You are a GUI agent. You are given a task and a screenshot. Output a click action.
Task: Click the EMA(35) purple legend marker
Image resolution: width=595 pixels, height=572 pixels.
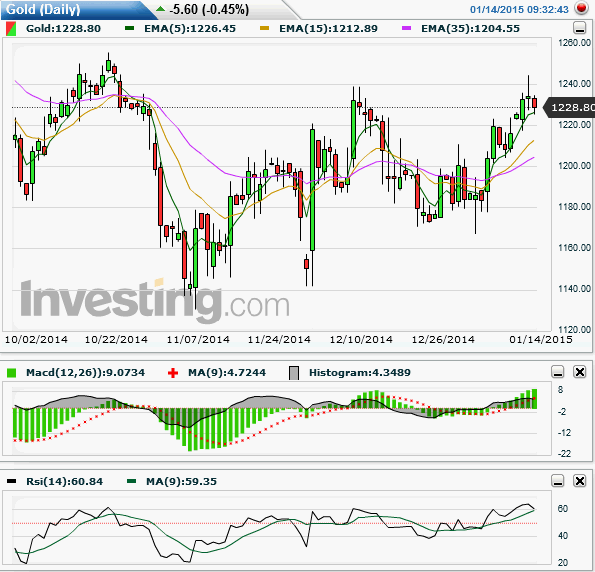pos(406,28)
